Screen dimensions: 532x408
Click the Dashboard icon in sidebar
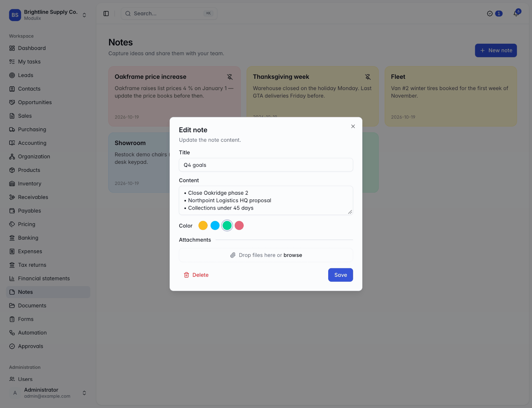12,48
